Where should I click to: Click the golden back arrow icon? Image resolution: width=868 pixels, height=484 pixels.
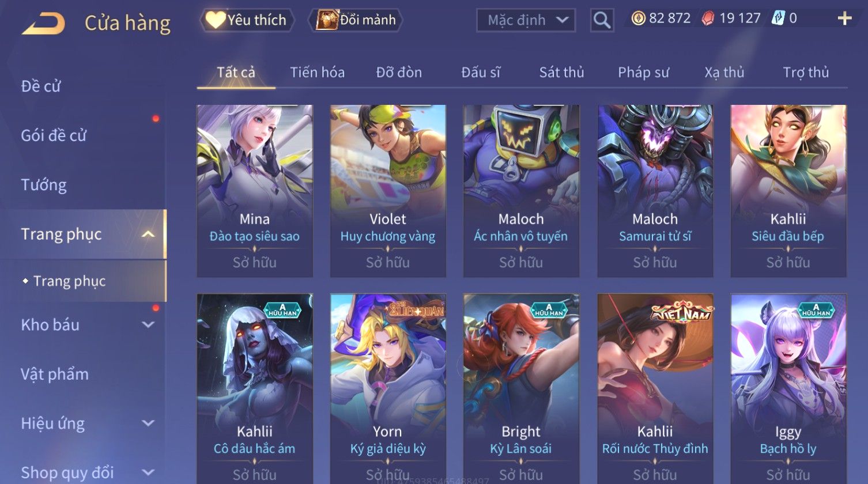coord(43,24)
